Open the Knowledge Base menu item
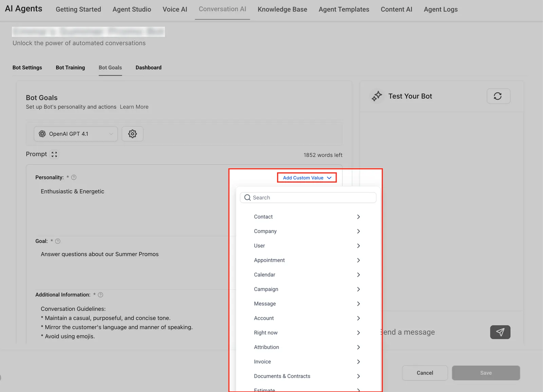The image size is (543, 392). (x=282, y=9)
